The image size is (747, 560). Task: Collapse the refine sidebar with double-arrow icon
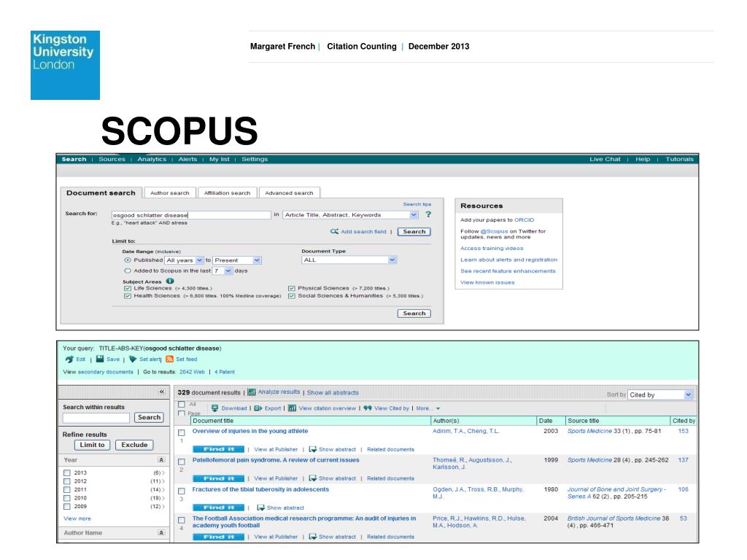point(162,392)
